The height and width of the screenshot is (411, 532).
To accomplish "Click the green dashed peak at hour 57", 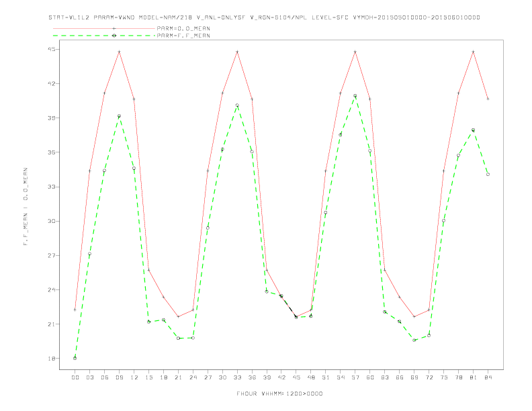I will [x=355, y=95].
